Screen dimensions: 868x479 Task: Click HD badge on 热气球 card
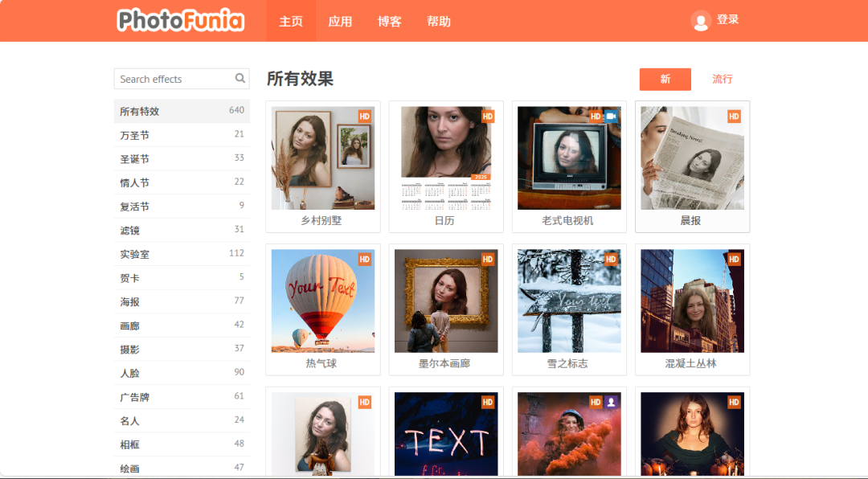pyautogui.click(x=364, y=259)
